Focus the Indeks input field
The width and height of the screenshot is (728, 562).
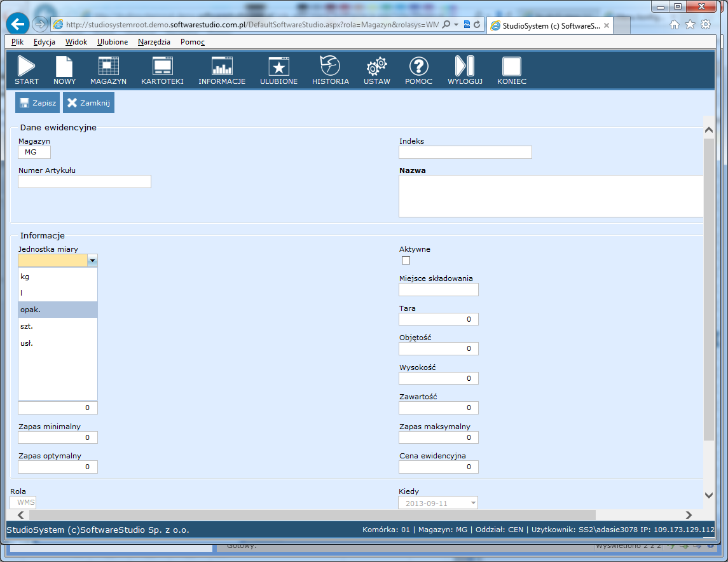(x=465, y=152)
